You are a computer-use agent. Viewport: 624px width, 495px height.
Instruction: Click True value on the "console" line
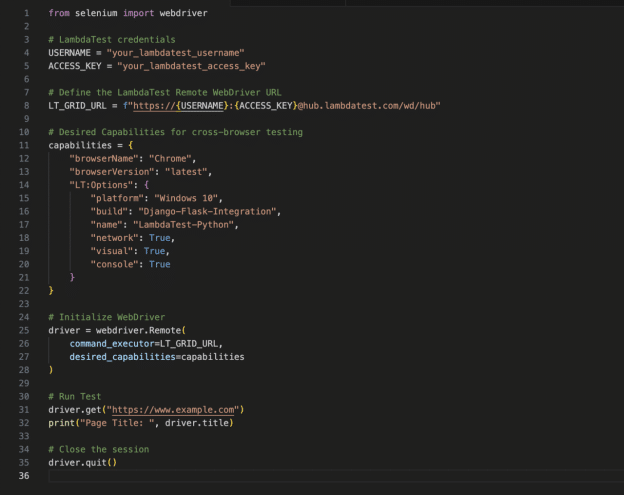(160, 264)
